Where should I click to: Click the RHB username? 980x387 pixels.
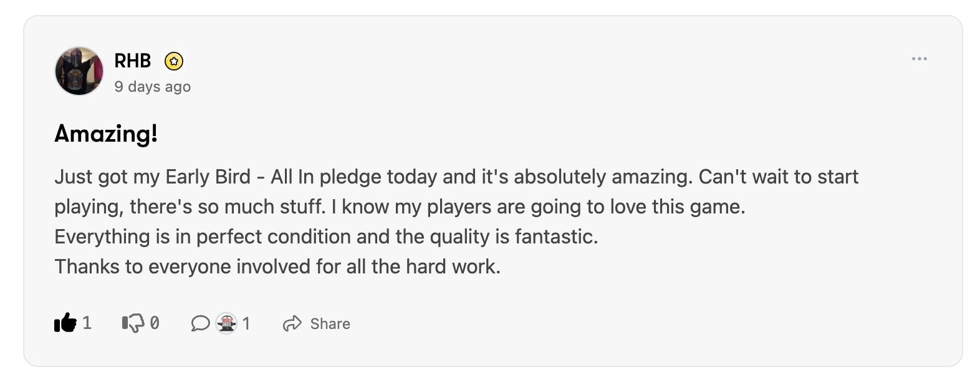(133, 61)
